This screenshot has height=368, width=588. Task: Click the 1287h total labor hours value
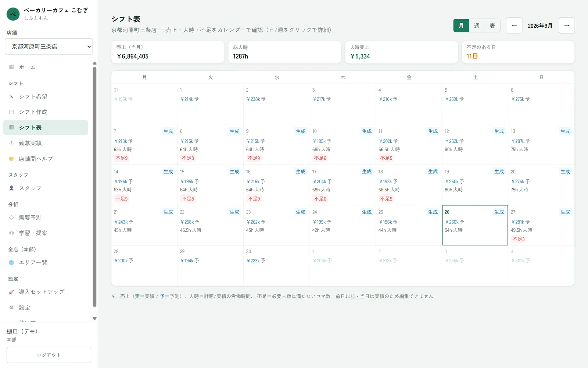(240, 56)
